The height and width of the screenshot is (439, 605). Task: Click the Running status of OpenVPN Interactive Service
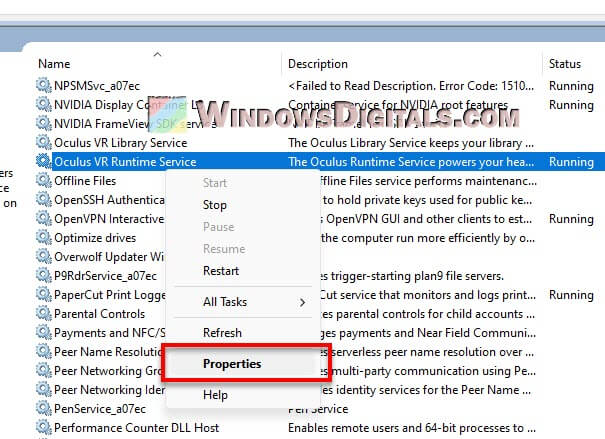pos(571,219)
